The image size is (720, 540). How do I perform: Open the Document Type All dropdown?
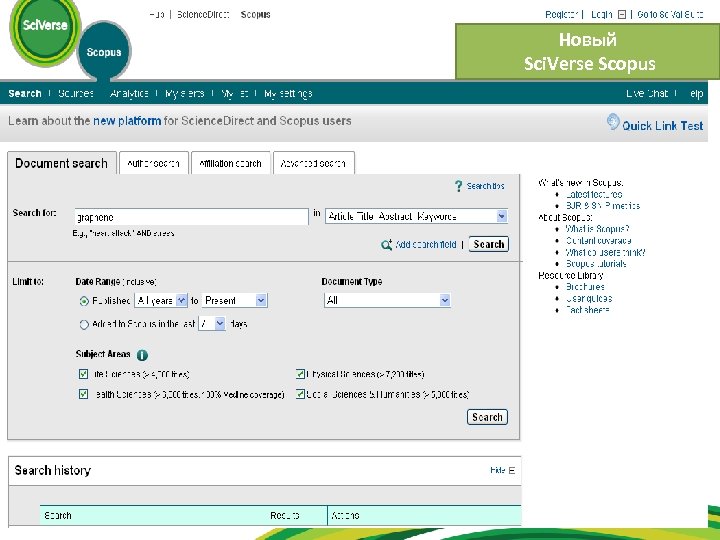click(387, 300)
